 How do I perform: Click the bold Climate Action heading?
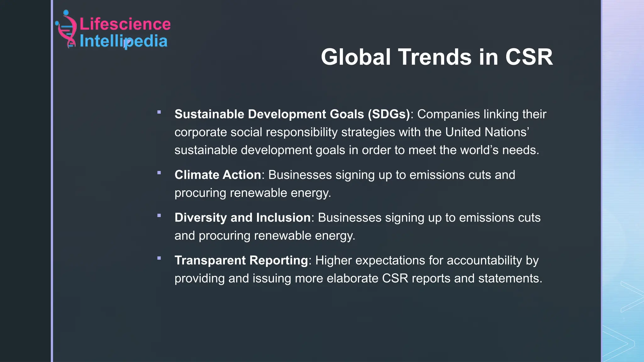coord(218,175)
